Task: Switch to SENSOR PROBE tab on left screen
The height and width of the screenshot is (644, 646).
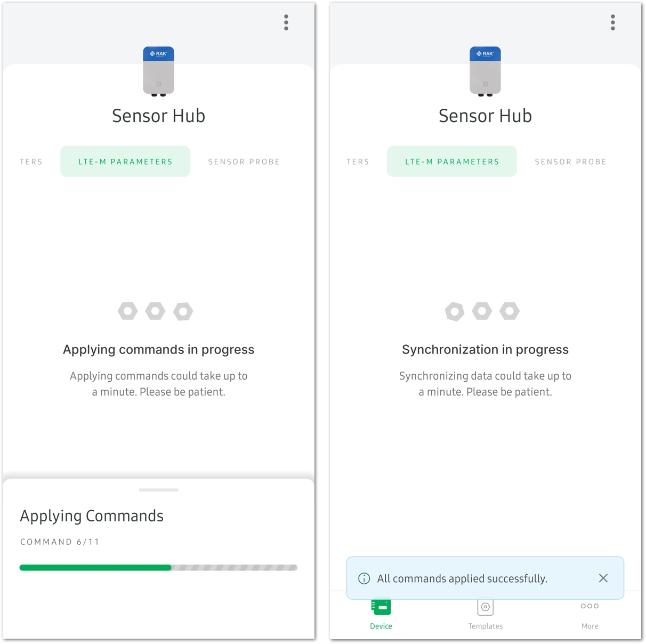Action: [x=244, y=162]
